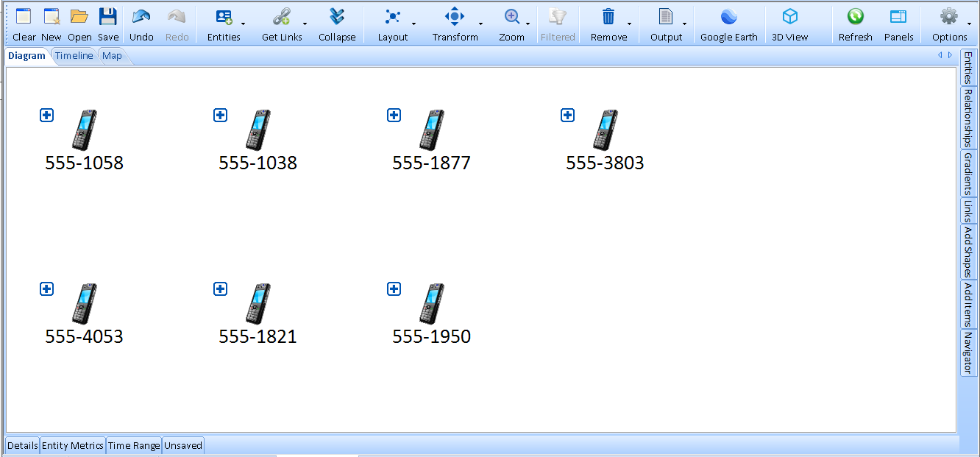Expand the plus box beside 555-1058
Screen dimensions: 980x457
(46, 115)
